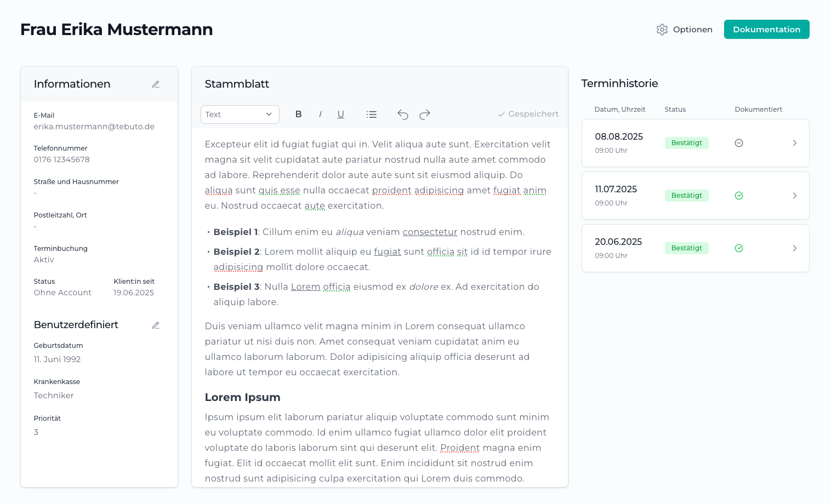
Task: Click the documented checkmark for 11.07.2025
Action: tap(739, 196)
